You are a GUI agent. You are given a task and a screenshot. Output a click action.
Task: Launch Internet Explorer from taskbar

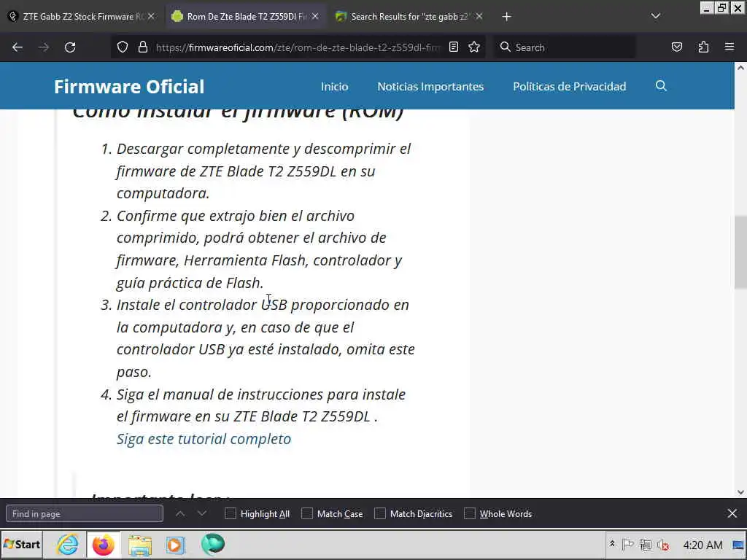(67, 544)
